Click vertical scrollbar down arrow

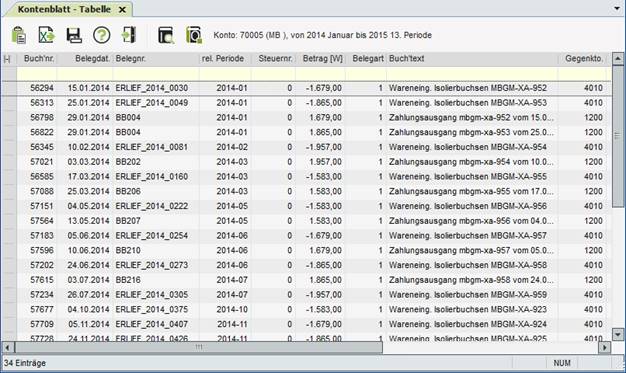coord(618,334)
